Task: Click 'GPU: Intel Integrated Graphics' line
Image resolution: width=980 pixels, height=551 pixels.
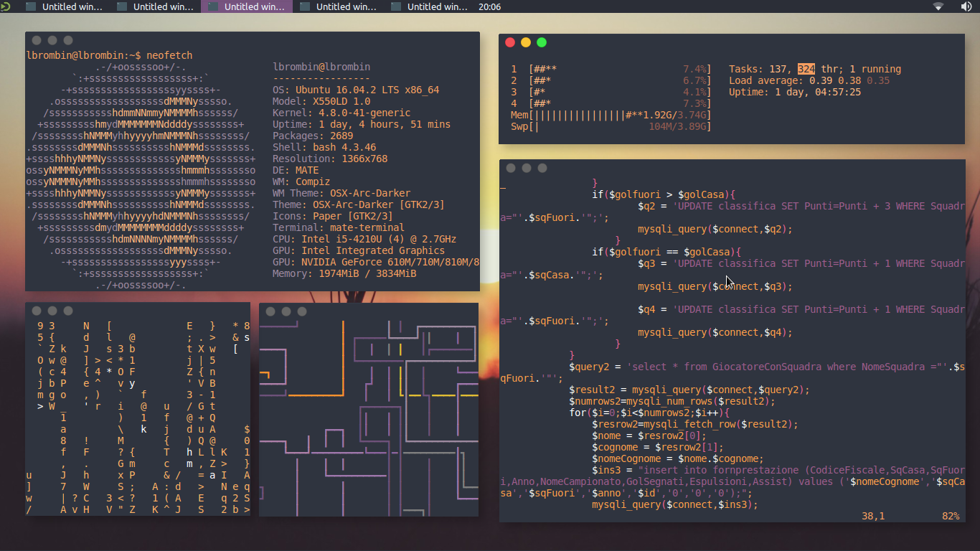Action: [359, 250]
